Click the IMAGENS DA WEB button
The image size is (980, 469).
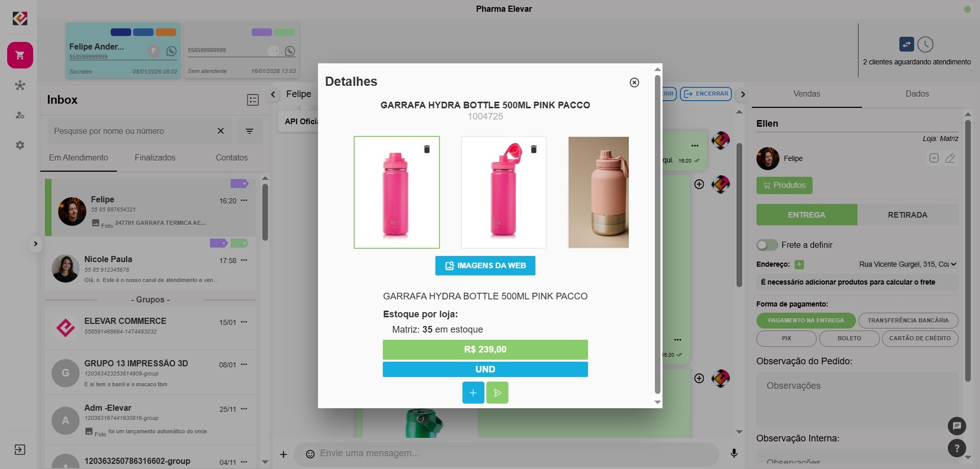tap(485, 266)
